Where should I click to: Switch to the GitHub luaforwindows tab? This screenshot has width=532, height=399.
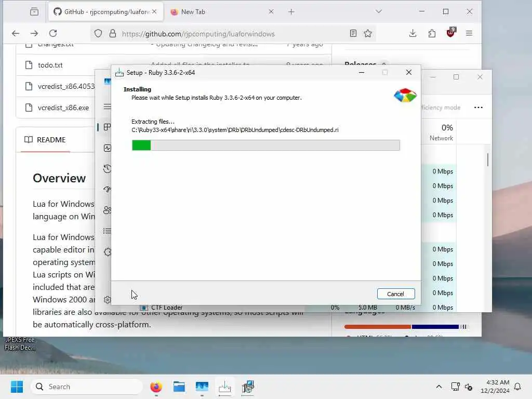[105, 12]
